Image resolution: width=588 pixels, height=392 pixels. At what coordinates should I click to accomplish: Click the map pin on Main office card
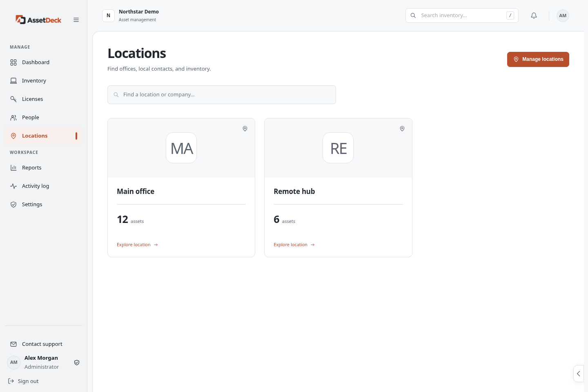coord(245,129)
